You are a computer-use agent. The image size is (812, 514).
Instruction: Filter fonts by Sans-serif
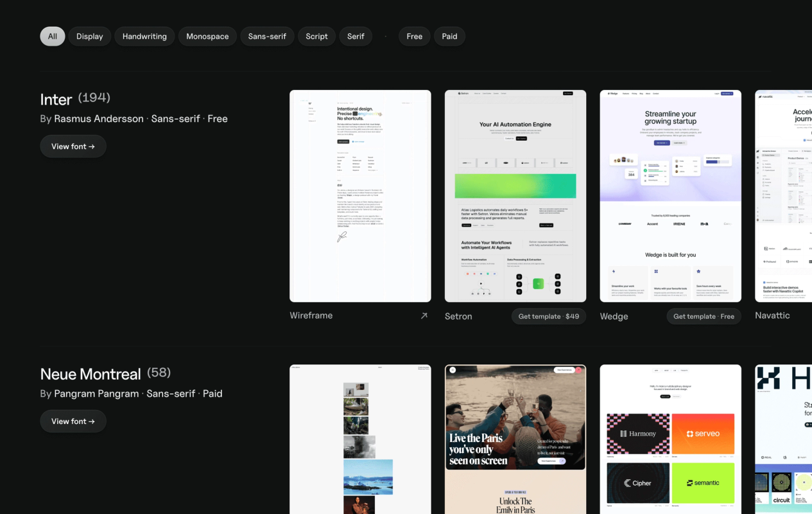267,36
